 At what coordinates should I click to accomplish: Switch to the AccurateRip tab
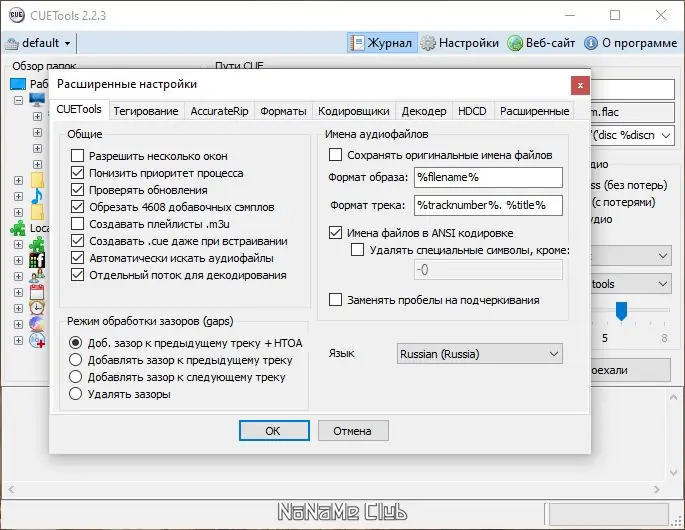tap(219, 111)
